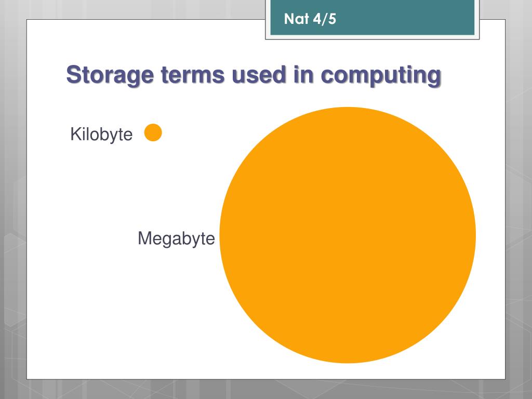
Task: Click the "byte" ending of the Kilobyte label
Action: tap(116, 135)
